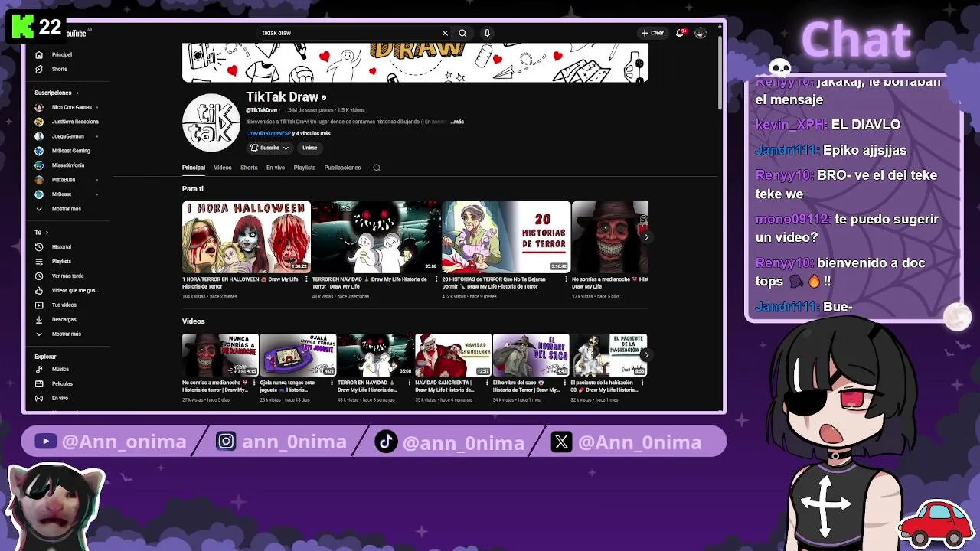Image resolution: width=980 pixels, height=551 pixels.
Task: Advance the Para ti carousel right arrow
Action: (x=646, y=237)
